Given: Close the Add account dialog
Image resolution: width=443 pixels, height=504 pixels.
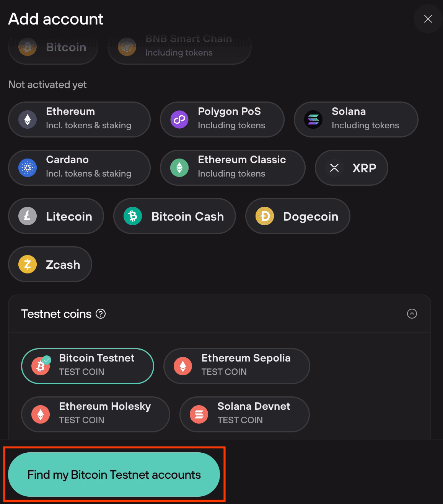Looking at the screenshot, I should [x=427, y=19].
